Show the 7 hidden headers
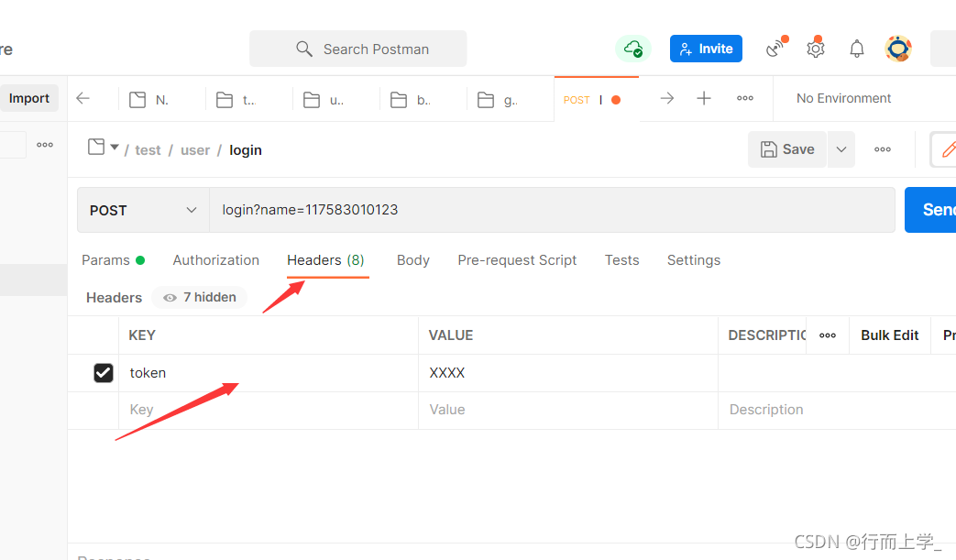The width and height of the screenshot is (956, 560). point(200,297)
